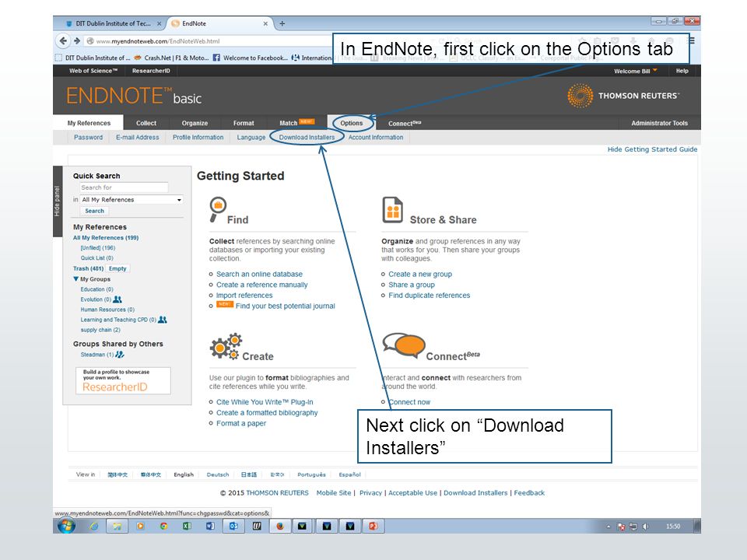Click the shared group icon beside Evolution
Screen dimensions: 747x560
(x=117, y=299)
